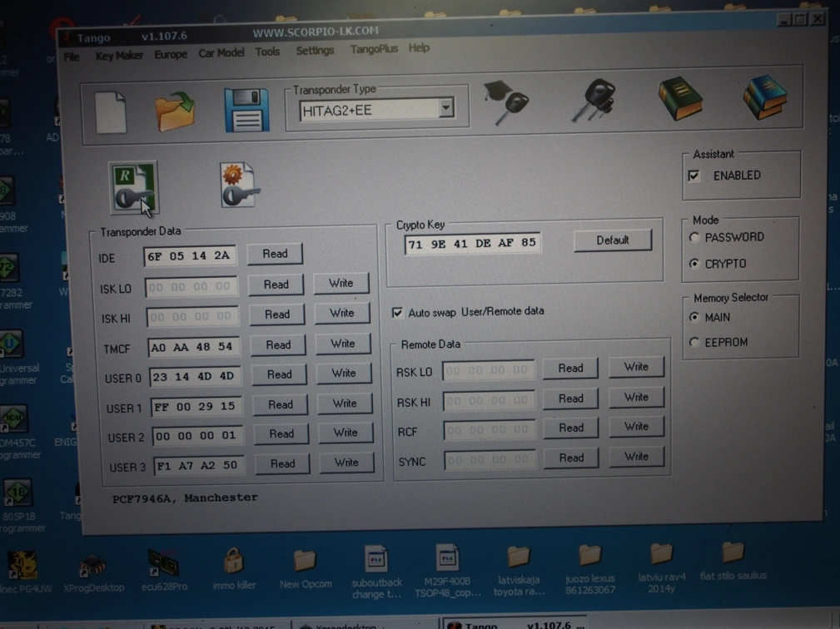Open latviskaja toyota folder on desktop

519,571
